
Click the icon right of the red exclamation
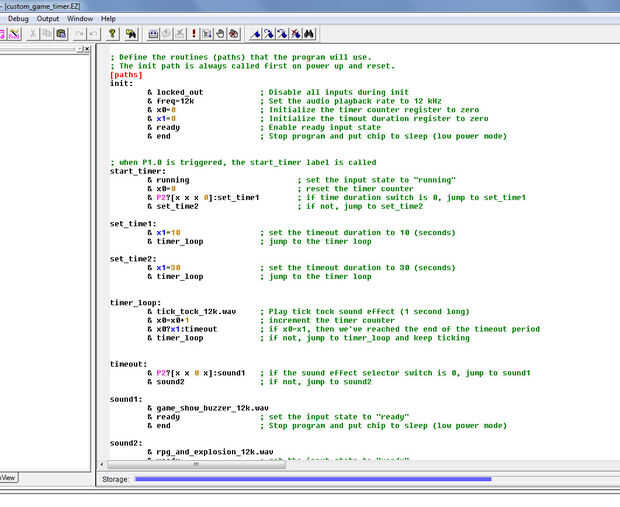click(x=207, y=34)
